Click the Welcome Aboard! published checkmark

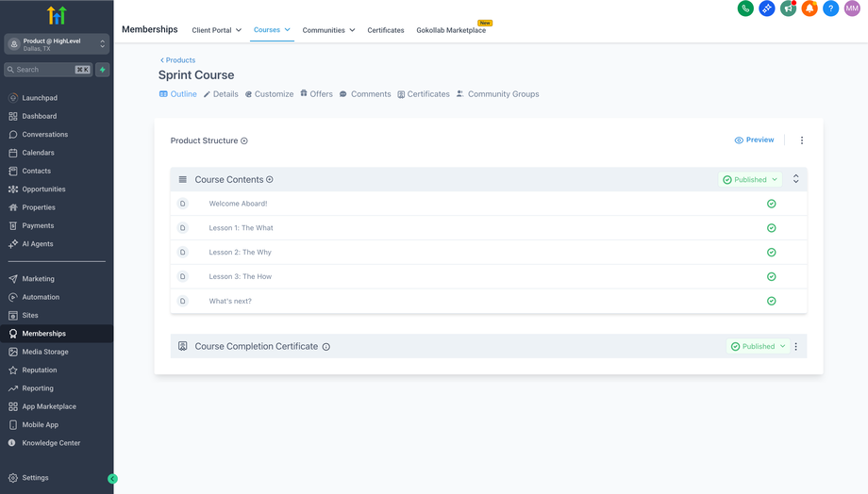771,204
